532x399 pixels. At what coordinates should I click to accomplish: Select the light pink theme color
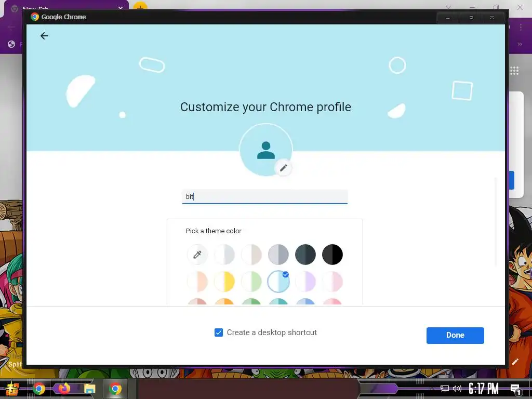[332, 282]
